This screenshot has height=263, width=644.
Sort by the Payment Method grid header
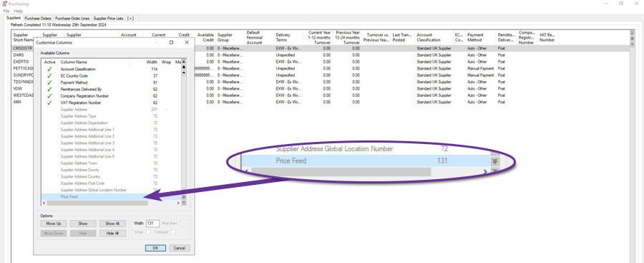481,37
